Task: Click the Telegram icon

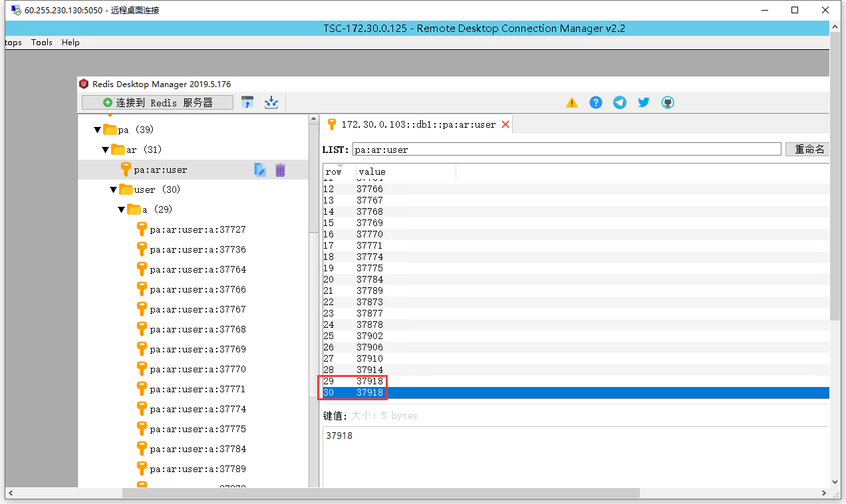Action: 620,102
